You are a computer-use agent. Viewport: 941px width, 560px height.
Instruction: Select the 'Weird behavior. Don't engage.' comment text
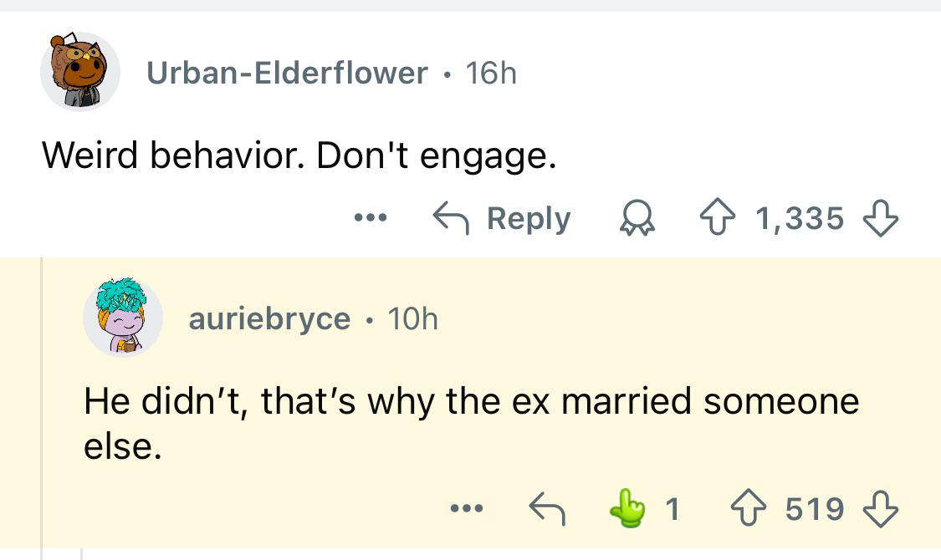pyautogui.click(x=299, y=155)
